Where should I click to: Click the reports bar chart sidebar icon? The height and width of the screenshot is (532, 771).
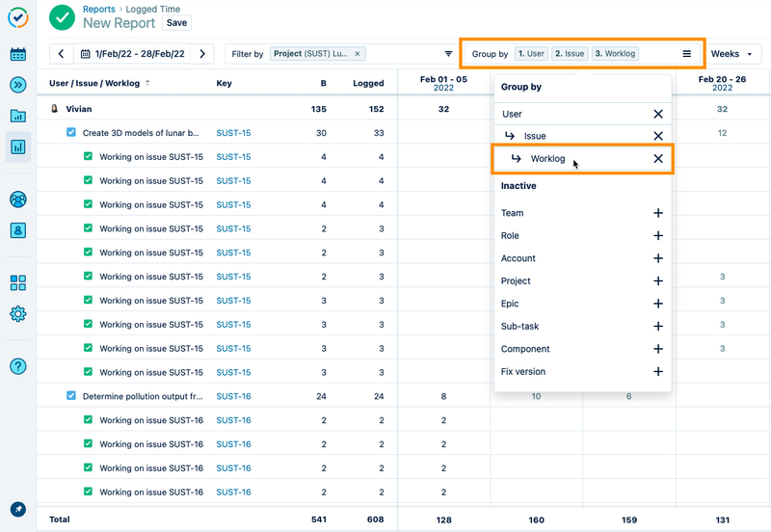[18, 147]
